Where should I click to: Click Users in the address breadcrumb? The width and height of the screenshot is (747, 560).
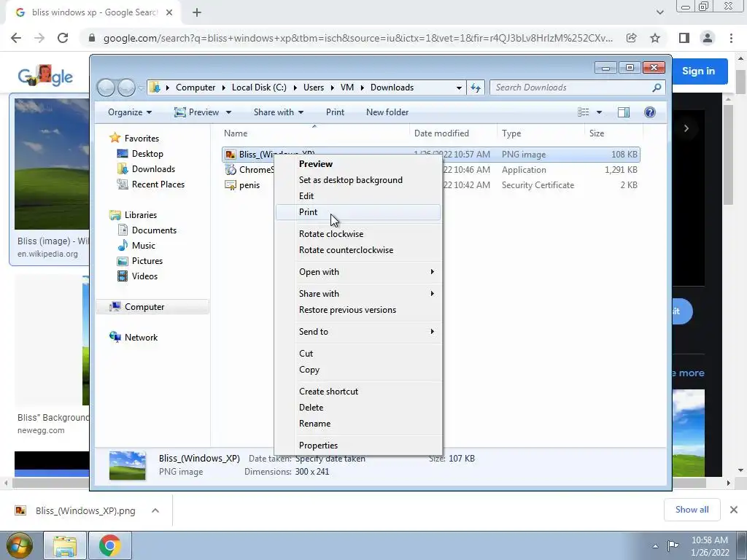click(314, 87)
